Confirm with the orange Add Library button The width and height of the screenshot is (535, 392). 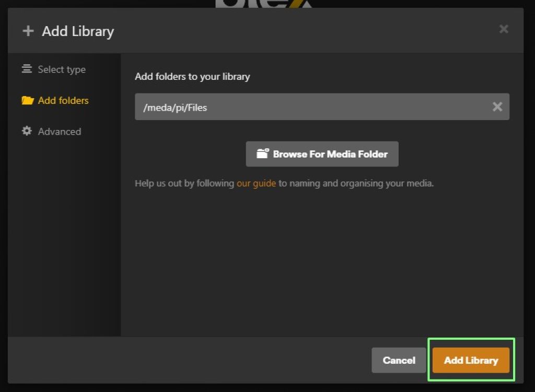coord(471,360)
